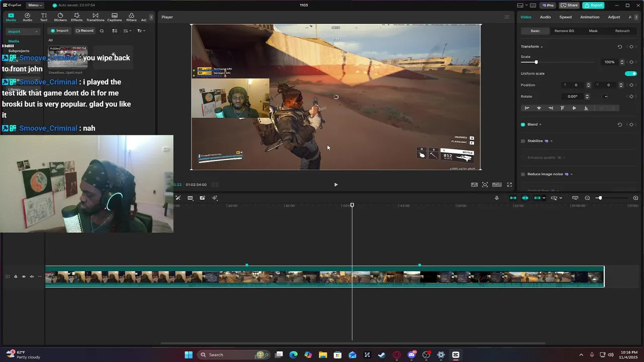Switch to the Animation tab
The width and height of the screenshot is (644, 362).
click(x=590, y=17)
